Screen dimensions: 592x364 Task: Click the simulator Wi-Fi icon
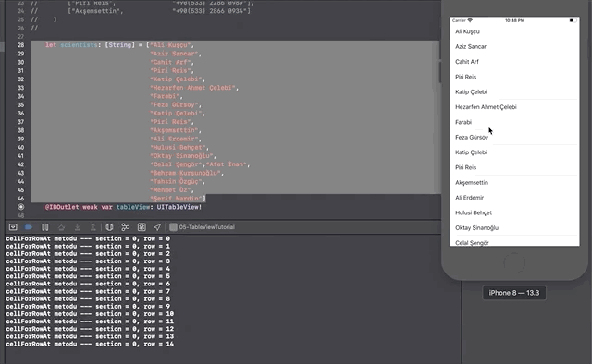470,20
